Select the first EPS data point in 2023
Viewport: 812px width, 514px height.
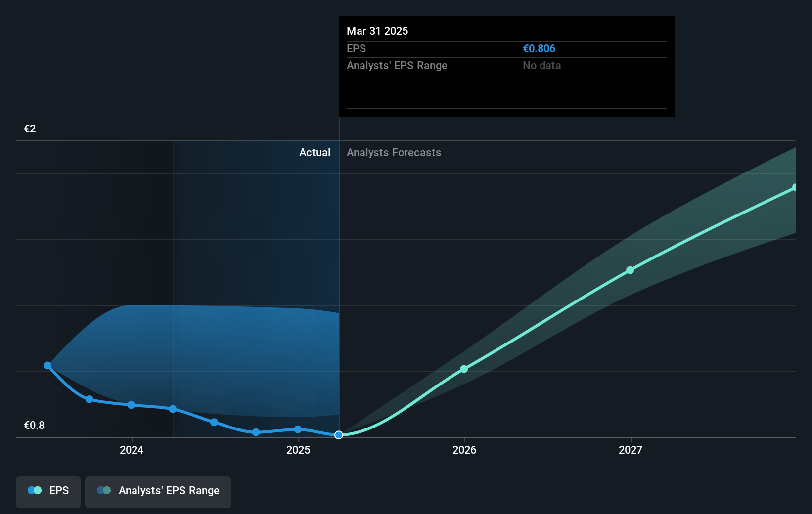point(47,366)
